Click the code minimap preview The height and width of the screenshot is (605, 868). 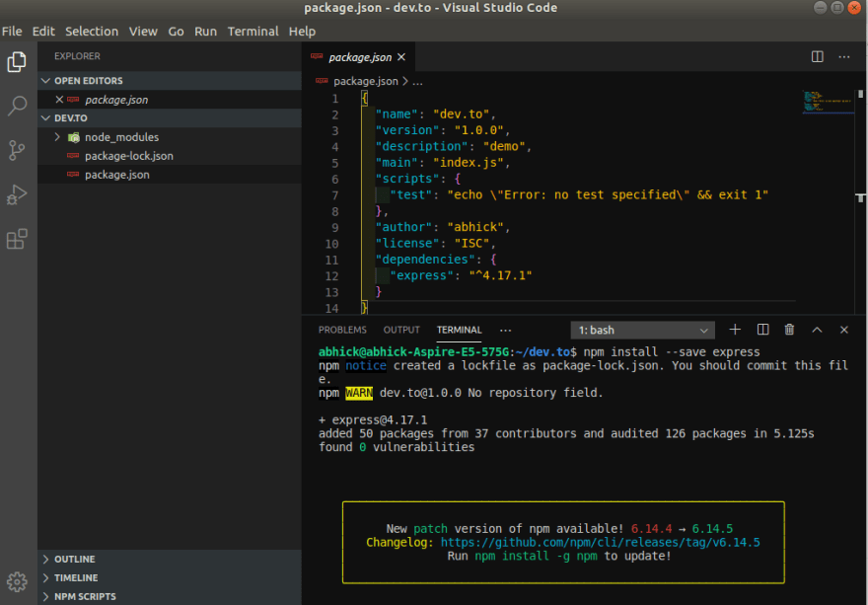[829, 102]
